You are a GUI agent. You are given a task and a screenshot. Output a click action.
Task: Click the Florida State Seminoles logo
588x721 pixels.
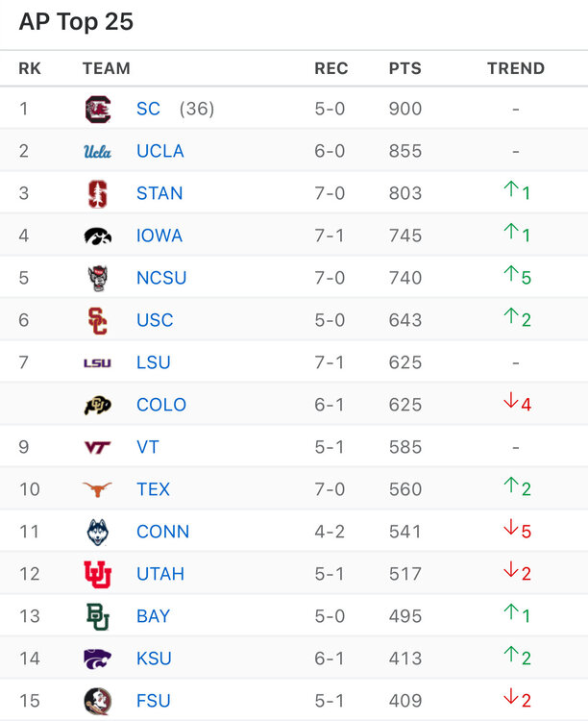[x=97, y=701]
